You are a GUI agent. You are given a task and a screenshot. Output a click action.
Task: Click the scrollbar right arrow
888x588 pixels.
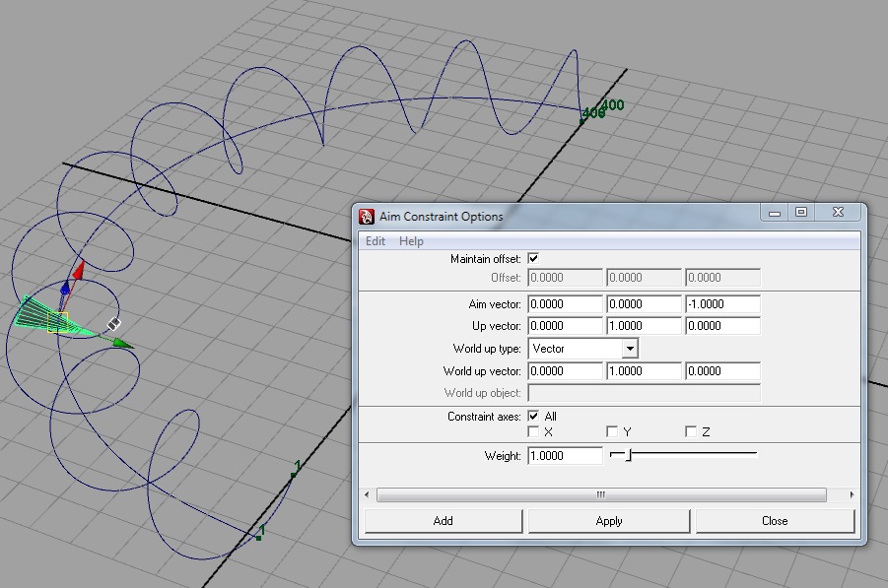(852, 495)
